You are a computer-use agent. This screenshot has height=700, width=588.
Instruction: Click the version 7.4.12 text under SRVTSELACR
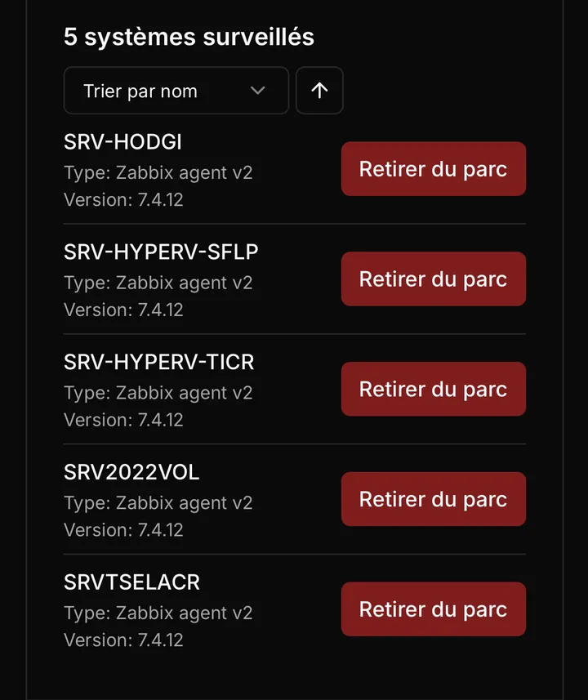point(123,640)
